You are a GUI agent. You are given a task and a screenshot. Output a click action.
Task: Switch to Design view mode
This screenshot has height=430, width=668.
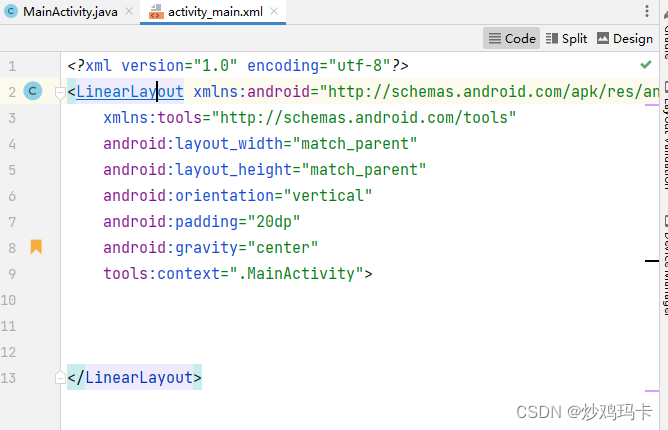coord(625,38)
